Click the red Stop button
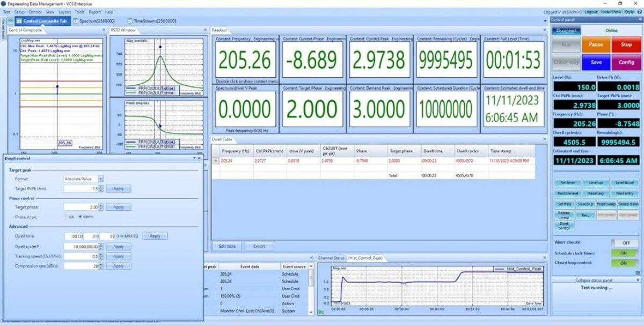The width and height of the screenshot is (644, 325). [626, 45]
